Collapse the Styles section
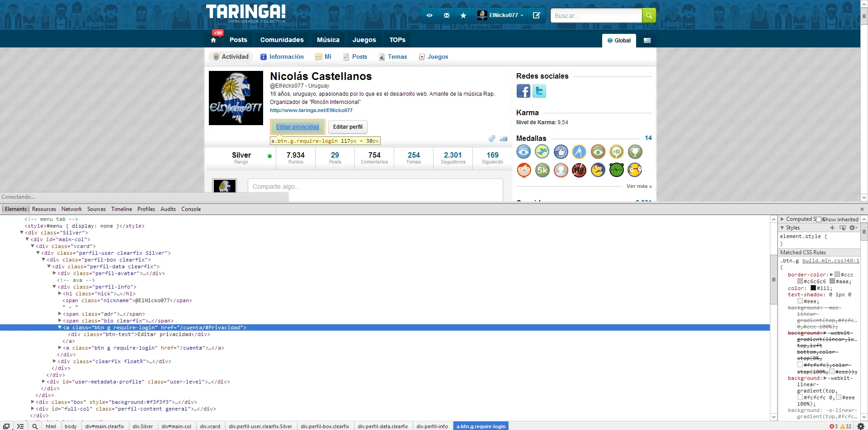Viewport: 868px width, 430px height. (x=782, y=228)
